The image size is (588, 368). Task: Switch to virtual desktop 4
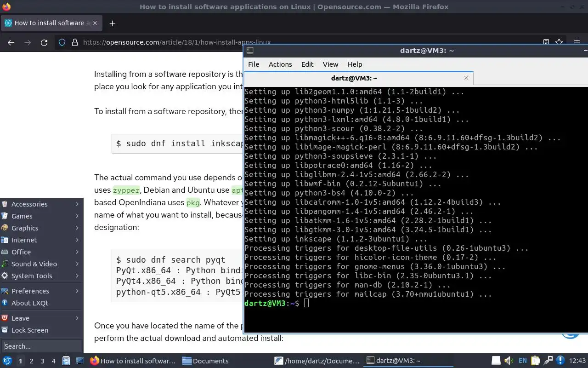(x=53, y=361)
